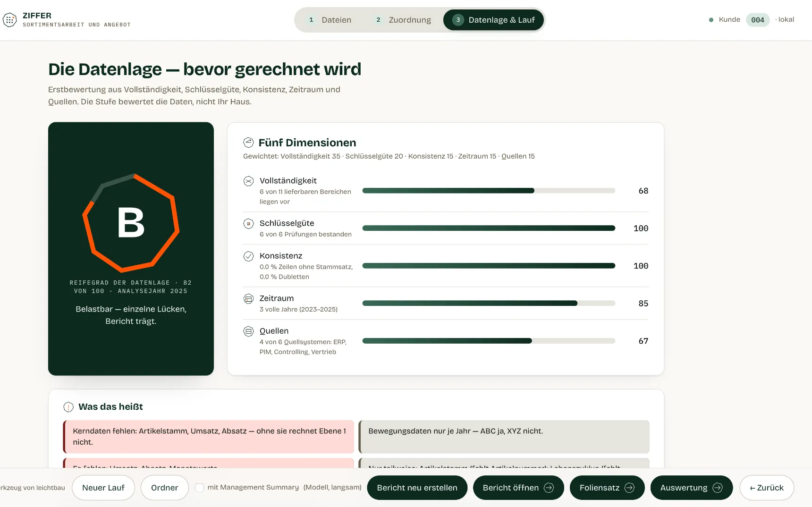Click the 'Die Datenlage — bevor gerechnet wird' heading
Image resolution: width=812 pixels, height=507 pixels.
pyautogui.click(x=204, y=69)
